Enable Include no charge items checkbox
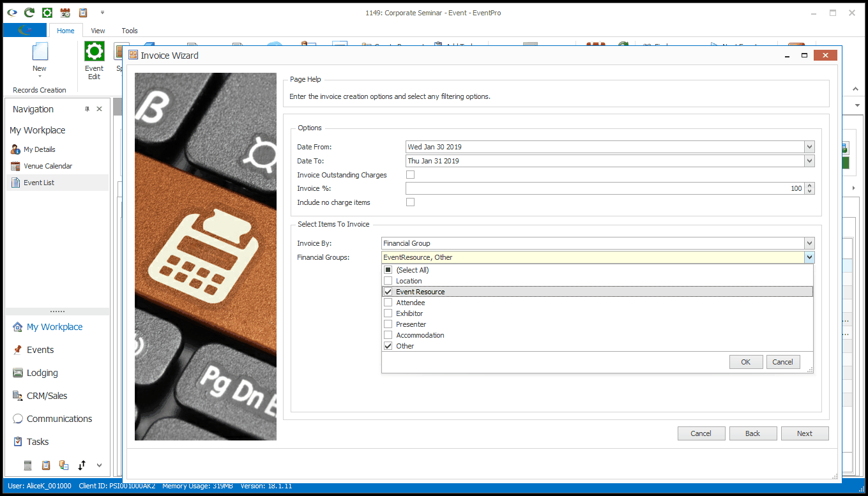 411,202
